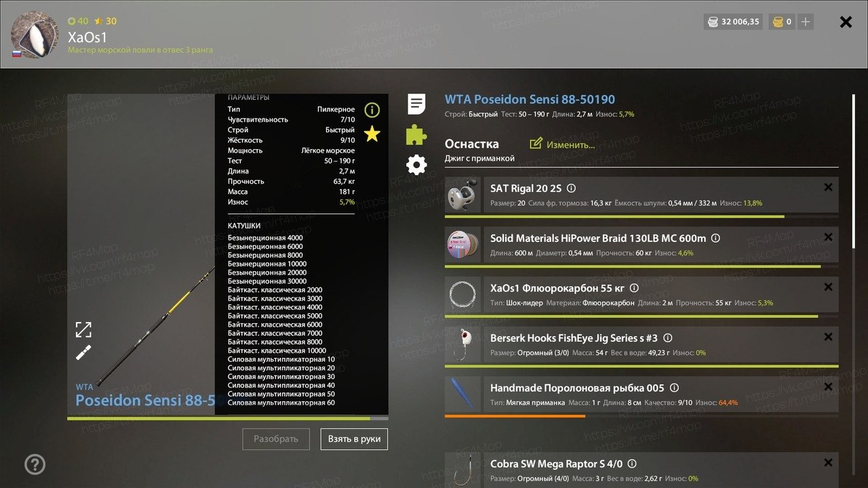The image size is (868, 488).
Task: Remove the Cobra SW Mega Raptor hook
Action: pos(828,462)
